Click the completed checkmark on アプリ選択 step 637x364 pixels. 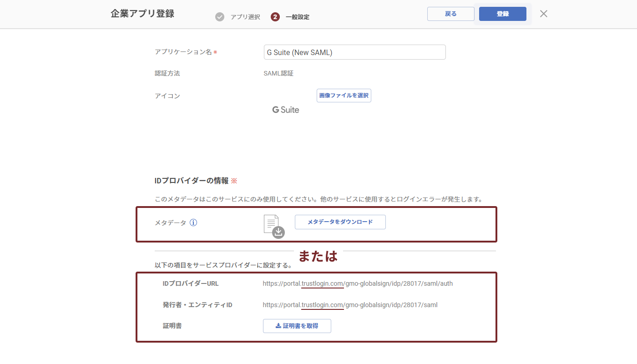click(220, 17)
